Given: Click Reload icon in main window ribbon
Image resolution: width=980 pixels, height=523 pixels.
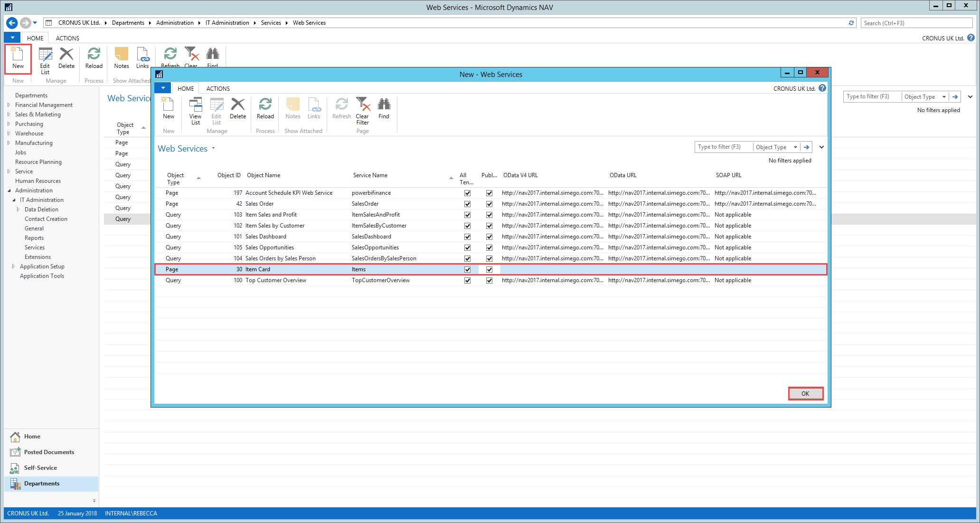Looking at the screenshot, I should (94, 58).
